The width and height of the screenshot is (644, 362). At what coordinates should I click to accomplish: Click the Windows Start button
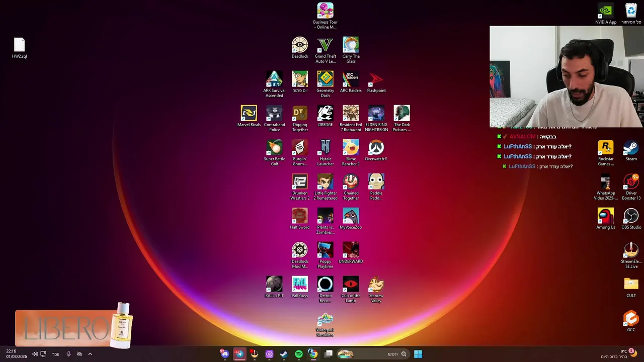pos(418,354)
